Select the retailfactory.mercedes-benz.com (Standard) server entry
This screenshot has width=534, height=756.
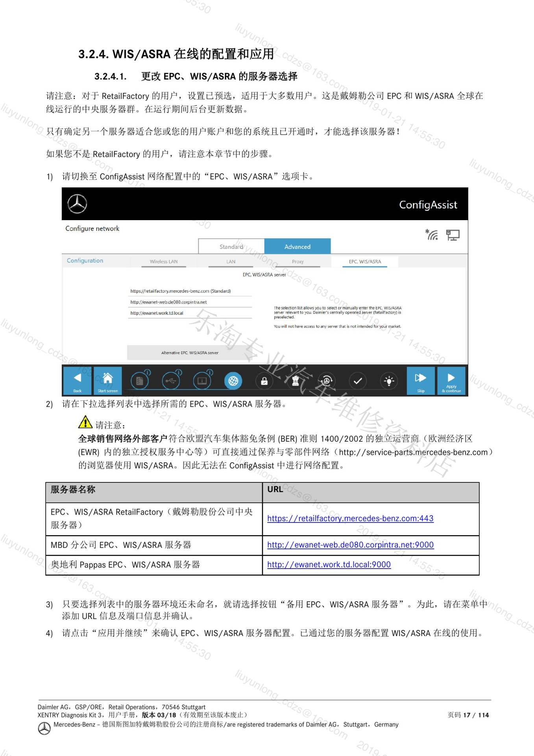190,291
